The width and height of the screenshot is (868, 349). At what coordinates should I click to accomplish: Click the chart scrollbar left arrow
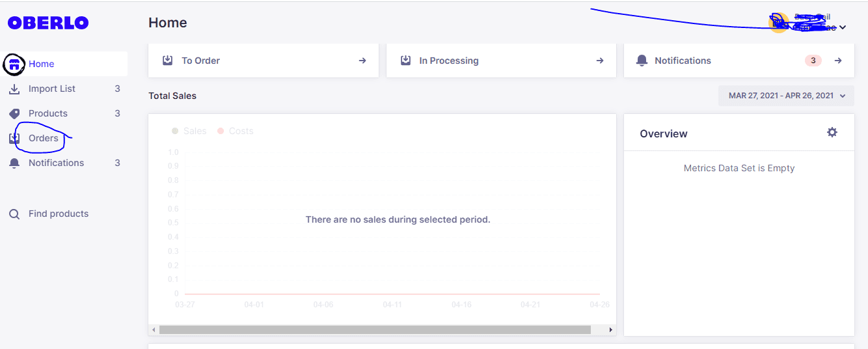coord(154,330)
